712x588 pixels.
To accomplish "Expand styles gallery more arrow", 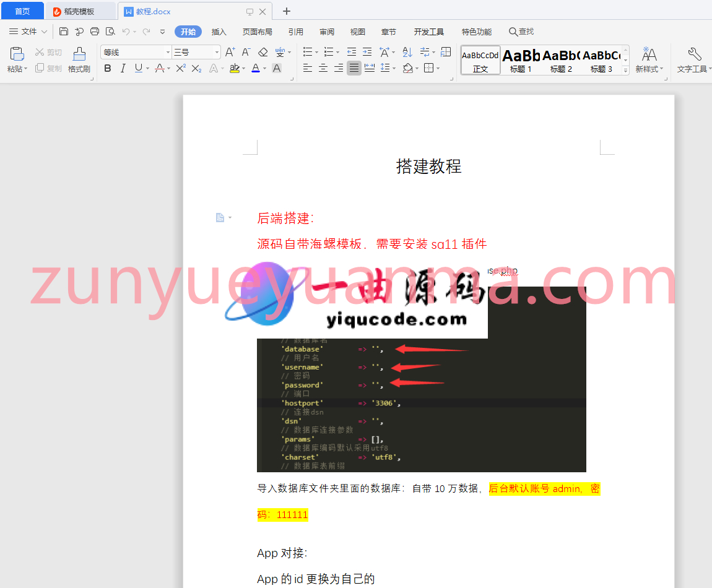I will tap(625, 70).
